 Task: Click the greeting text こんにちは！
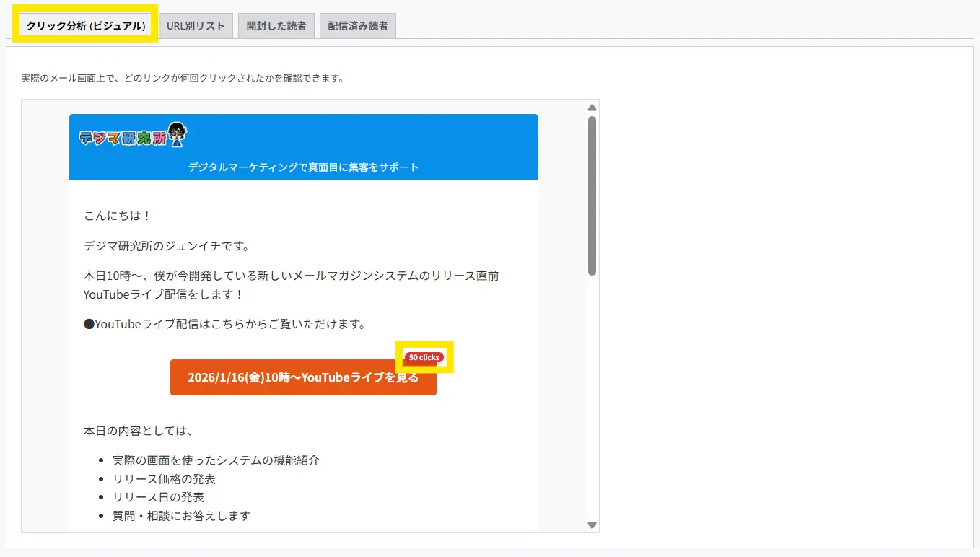click(118, 216)
